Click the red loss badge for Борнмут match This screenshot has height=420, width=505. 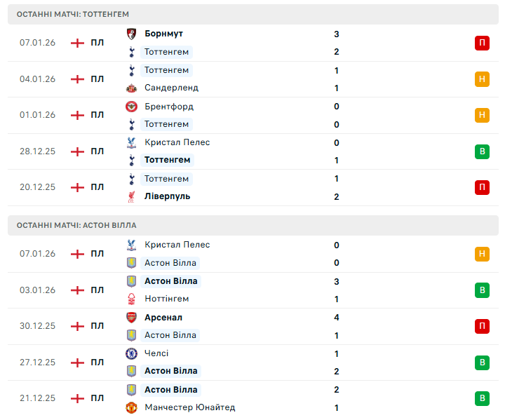tap(482, 43)
